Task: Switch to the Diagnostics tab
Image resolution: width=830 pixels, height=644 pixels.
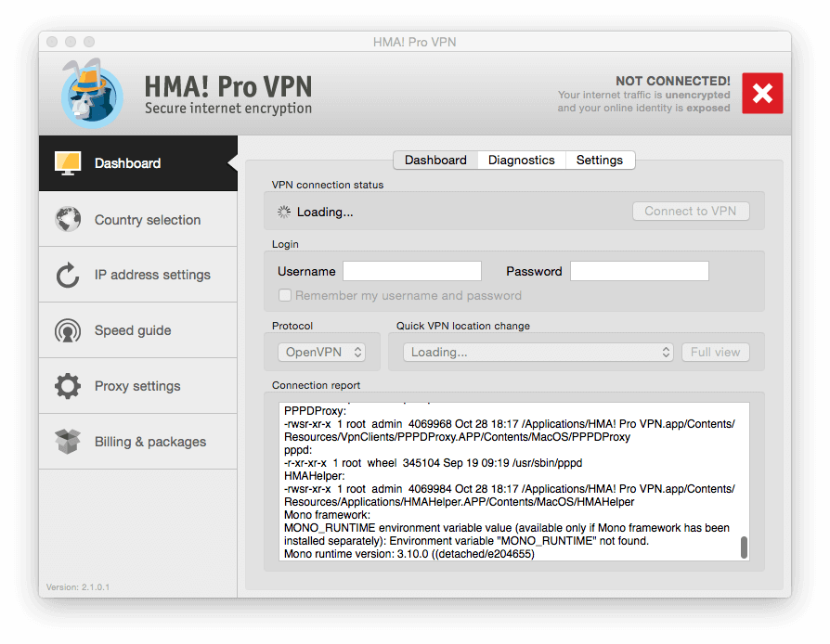Action: point(522,160)
